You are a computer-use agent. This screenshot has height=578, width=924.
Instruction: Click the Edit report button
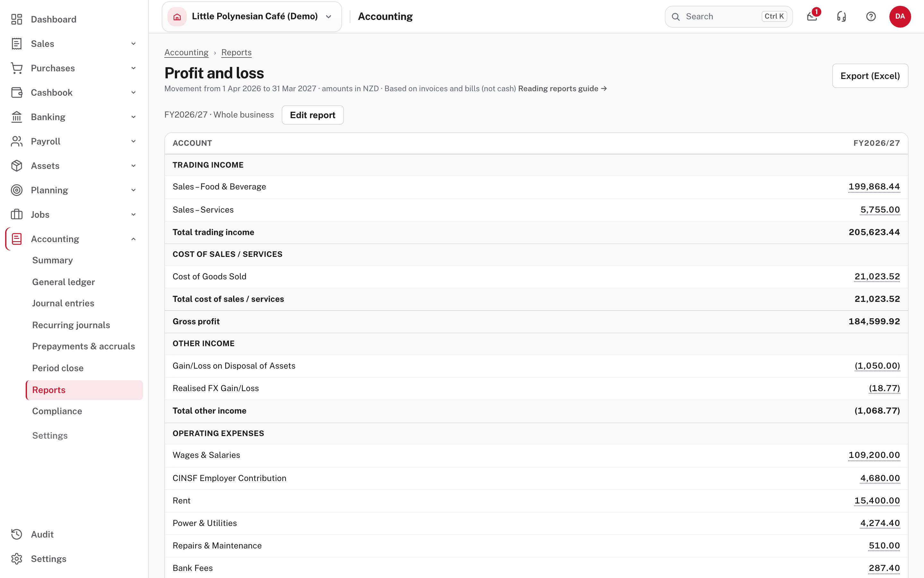[312, 115]
